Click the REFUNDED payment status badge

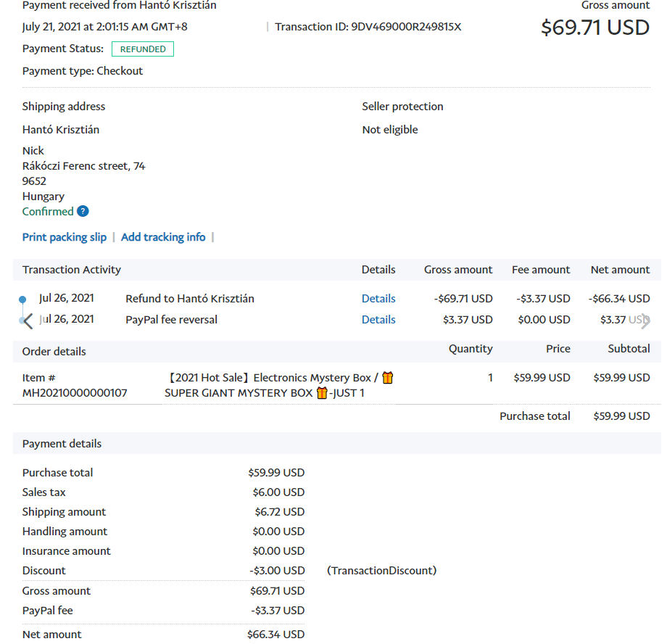(143, 49)
